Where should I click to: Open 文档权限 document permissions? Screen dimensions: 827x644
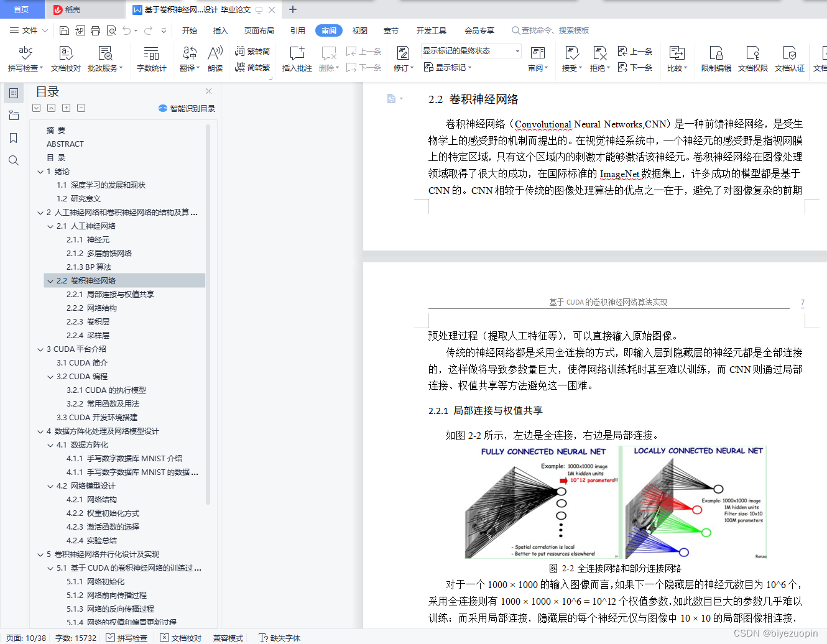753,59
